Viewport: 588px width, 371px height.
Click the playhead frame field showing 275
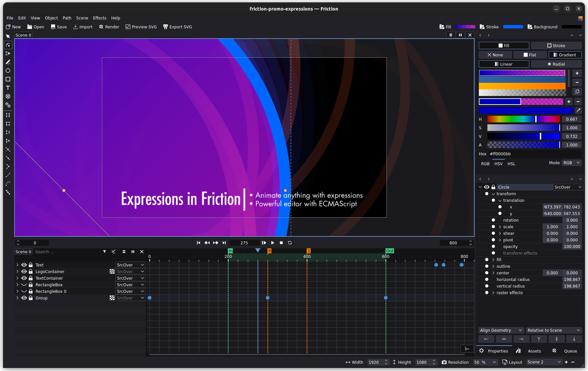pyautogui.click(x=244, y=243)
